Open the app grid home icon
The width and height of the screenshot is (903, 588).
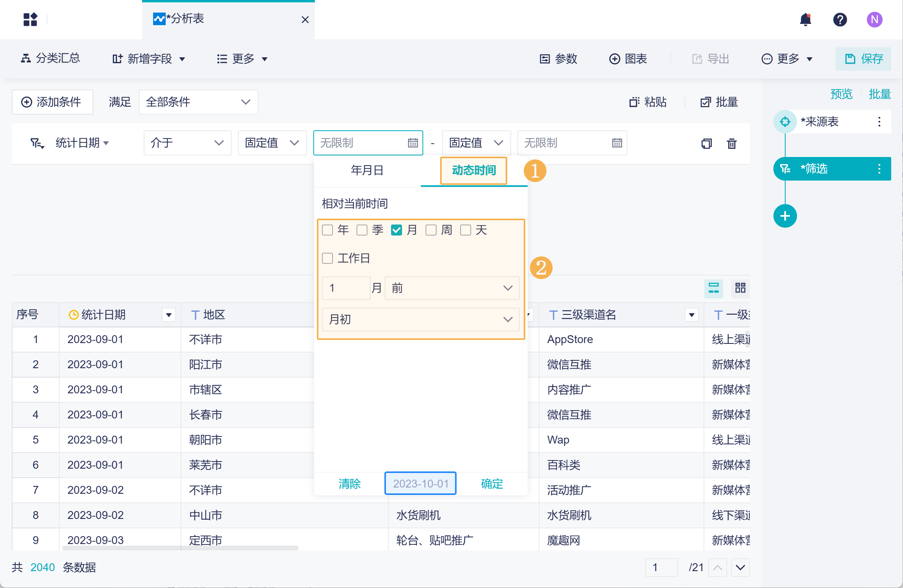(30, 19)
